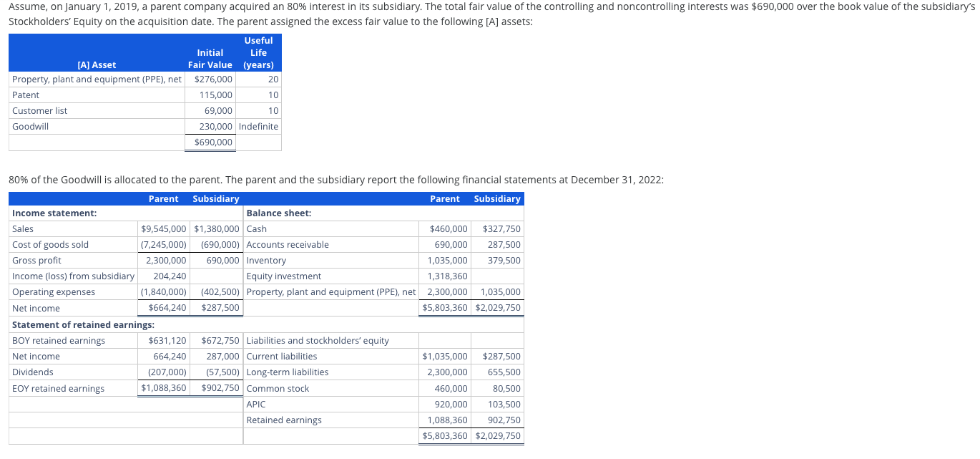This screenshot has width=980, height=459.
Task: Select the [A] Asset header cell
Action: (97, 64)
